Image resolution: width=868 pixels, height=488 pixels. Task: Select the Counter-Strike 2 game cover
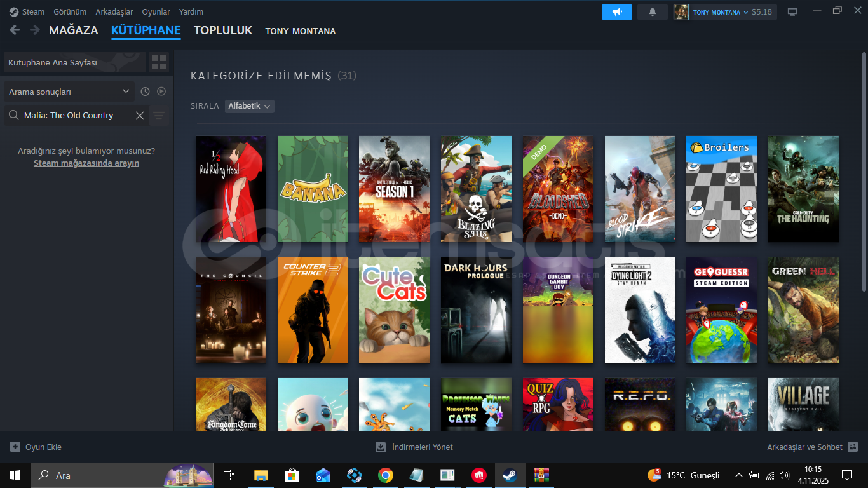[313, 310]
